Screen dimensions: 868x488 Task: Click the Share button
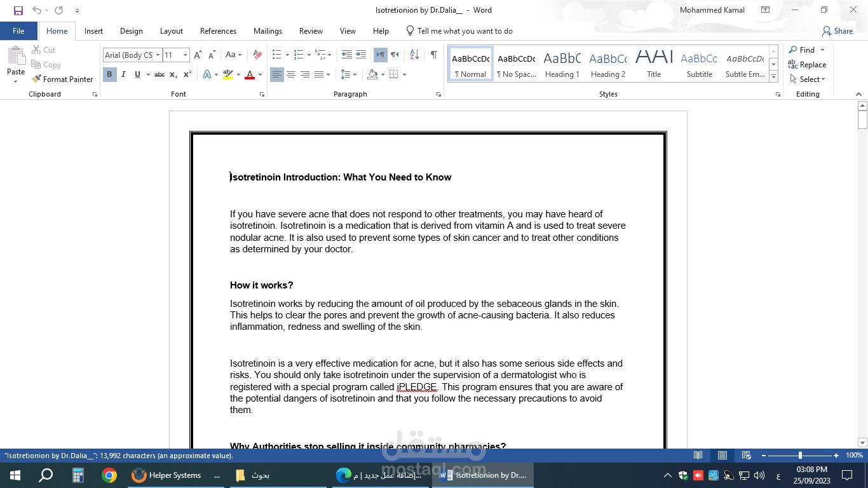click(x=837, y=30)
